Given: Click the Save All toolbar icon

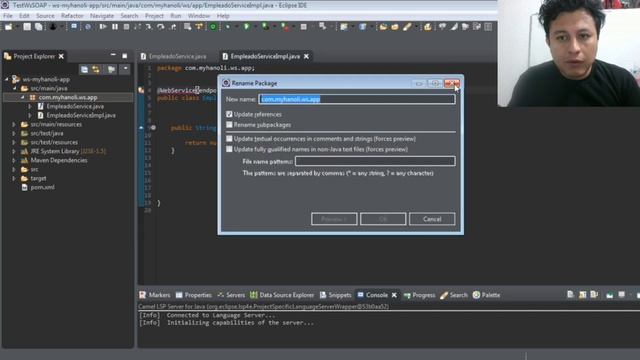Looking at the screenshot, I should pyautogui.click(x=38, y=27).
